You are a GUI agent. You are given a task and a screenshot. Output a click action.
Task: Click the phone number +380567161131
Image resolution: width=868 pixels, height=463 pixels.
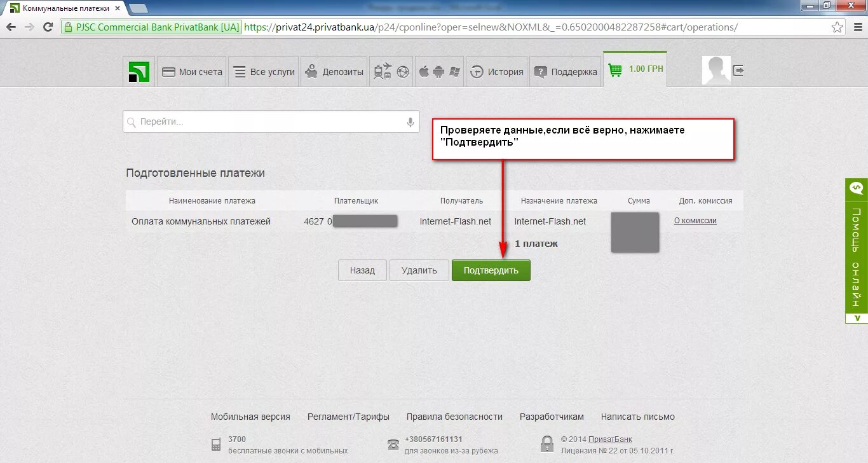point(433,439)
